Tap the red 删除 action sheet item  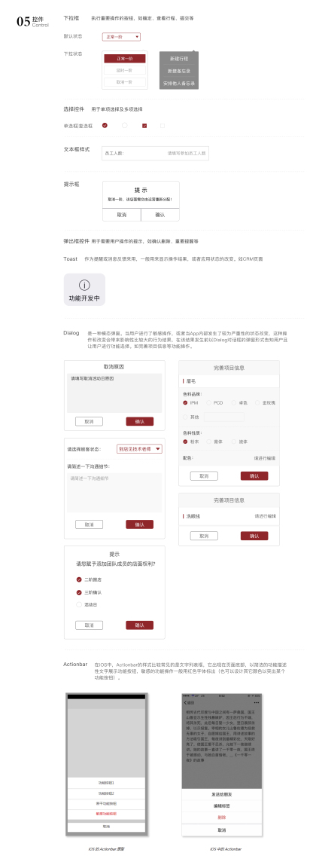[x=221, y=817]
